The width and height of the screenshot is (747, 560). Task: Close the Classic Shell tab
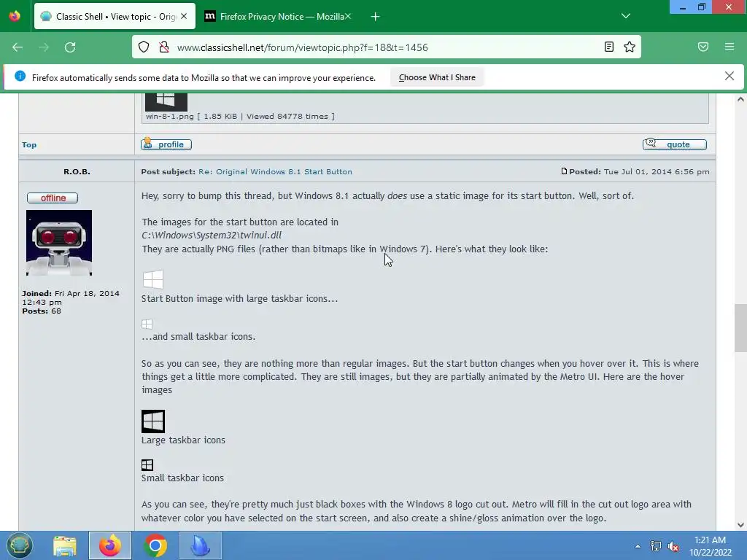click(x=184, y=16)
